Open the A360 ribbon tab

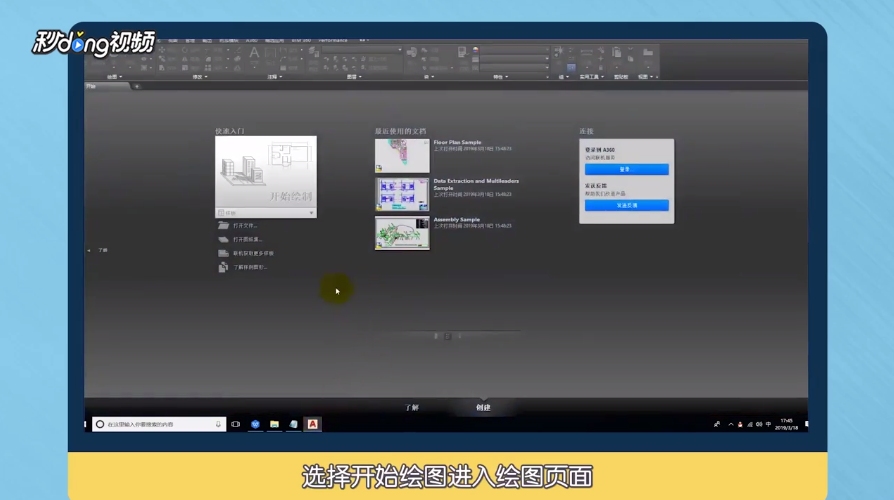[251, 40]
